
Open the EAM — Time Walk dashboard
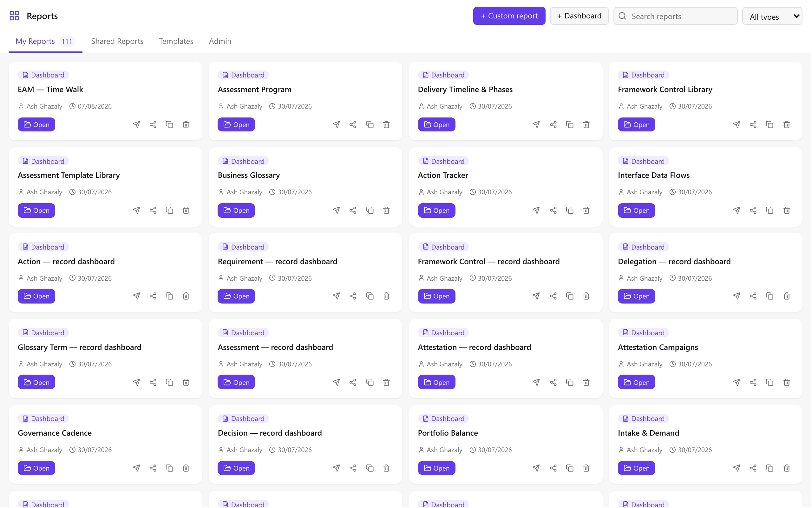click(36, 125)
